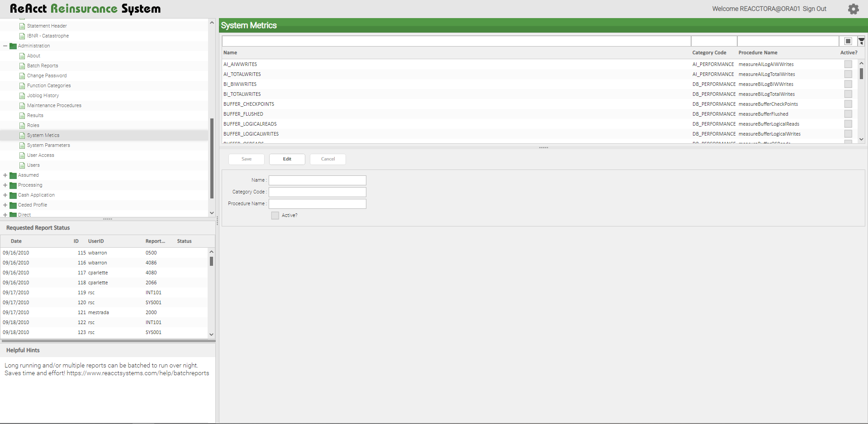Click the Batch Reports document icon

22,66
